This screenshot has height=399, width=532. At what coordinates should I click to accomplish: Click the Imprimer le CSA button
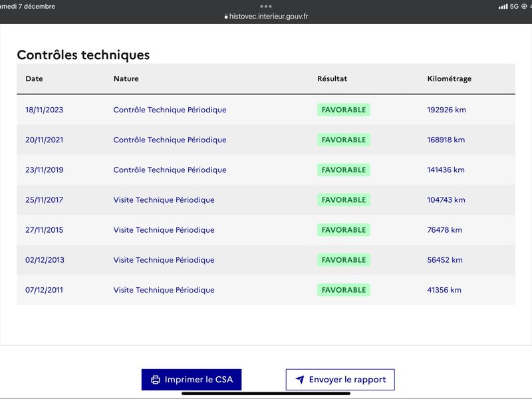(192, 379)
